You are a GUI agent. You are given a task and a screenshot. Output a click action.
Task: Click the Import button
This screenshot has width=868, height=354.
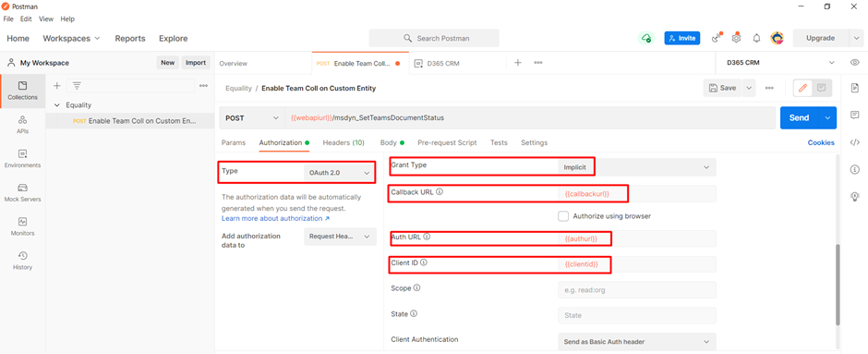click(x=196, y=63)
